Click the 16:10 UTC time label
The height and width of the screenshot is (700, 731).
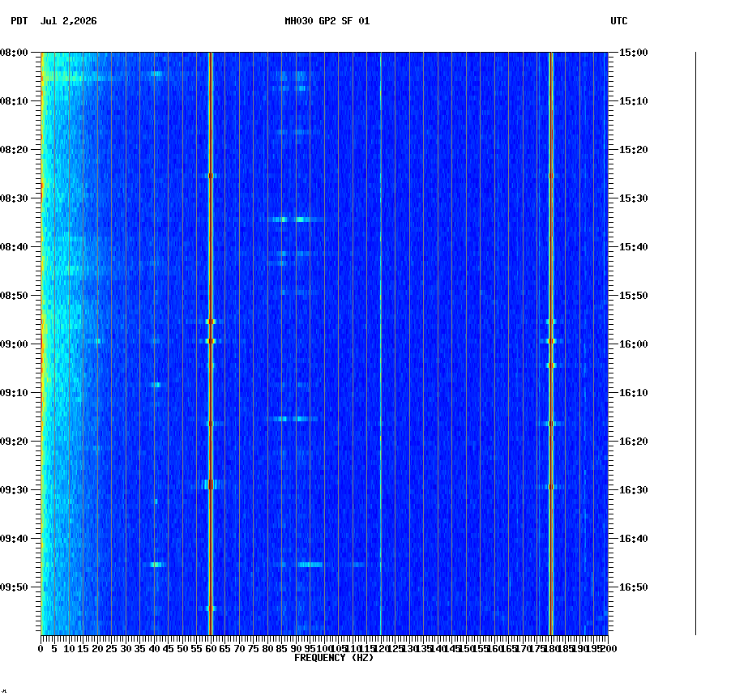pos(634,393)
